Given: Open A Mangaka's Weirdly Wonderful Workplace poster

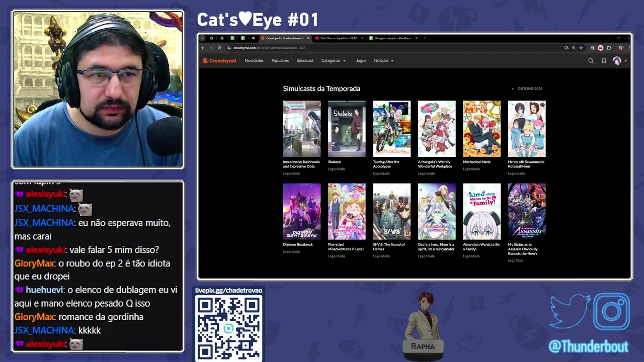Looking at the screenshot, I should (437, 129).
